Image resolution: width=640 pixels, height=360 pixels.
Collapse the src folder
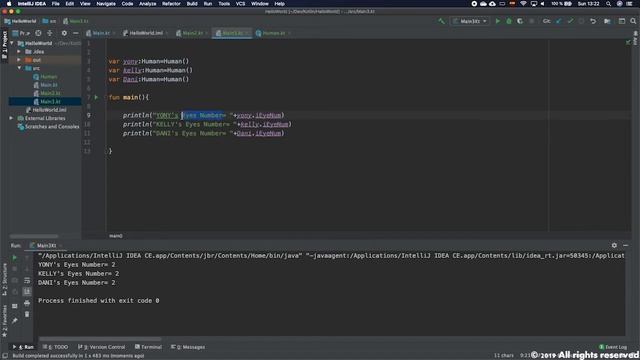19,68
